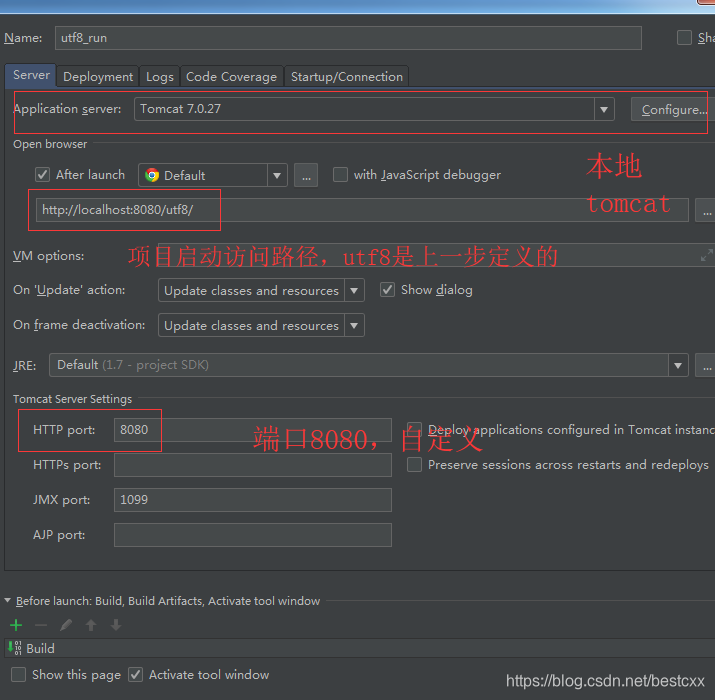
Task: Click the HTTPs port field
Action: (x=253, y=465)
